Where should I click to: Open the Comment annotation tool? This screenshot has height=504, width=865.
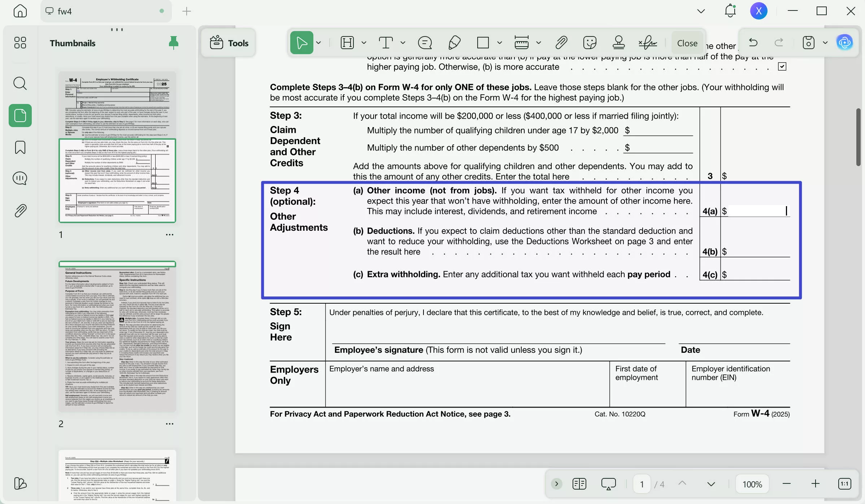(x=425, y=42)
